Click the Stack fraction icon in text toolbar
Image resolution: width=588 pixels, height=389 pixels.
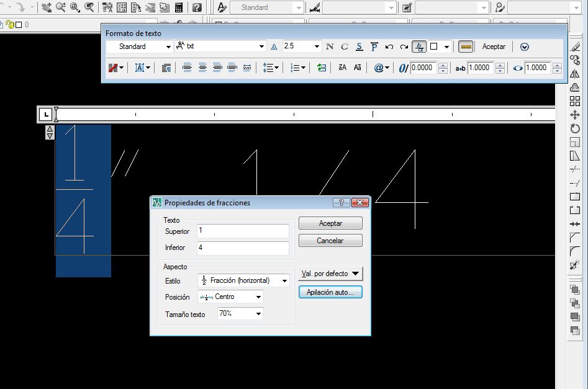[x=419, y=47]
